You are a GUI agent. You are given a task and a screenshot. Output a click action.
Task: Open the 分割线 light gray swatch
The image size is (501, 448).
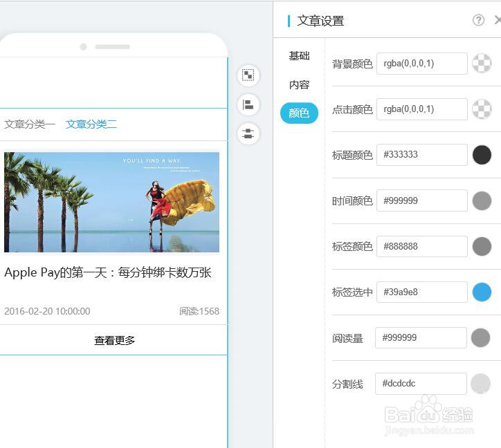(480, 384)
